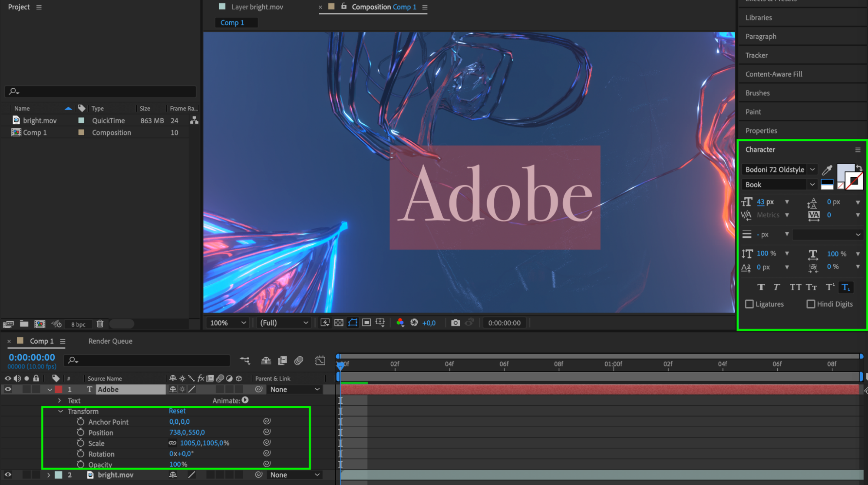Enable Motion Blur for the composition
This screenshot has height=485, width=868.
point(299,360)
